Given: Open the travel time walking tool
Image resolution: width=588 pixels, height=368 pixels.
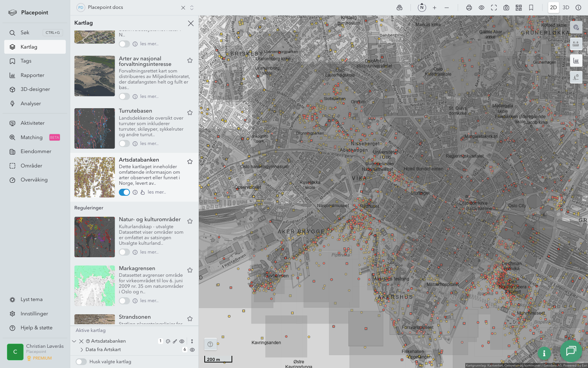Looking at the screenshot, I should (576, 77).
